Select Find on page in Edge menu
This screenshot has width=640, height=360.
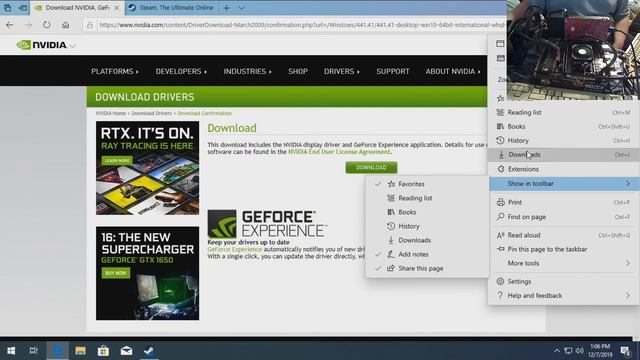(564, 217)
